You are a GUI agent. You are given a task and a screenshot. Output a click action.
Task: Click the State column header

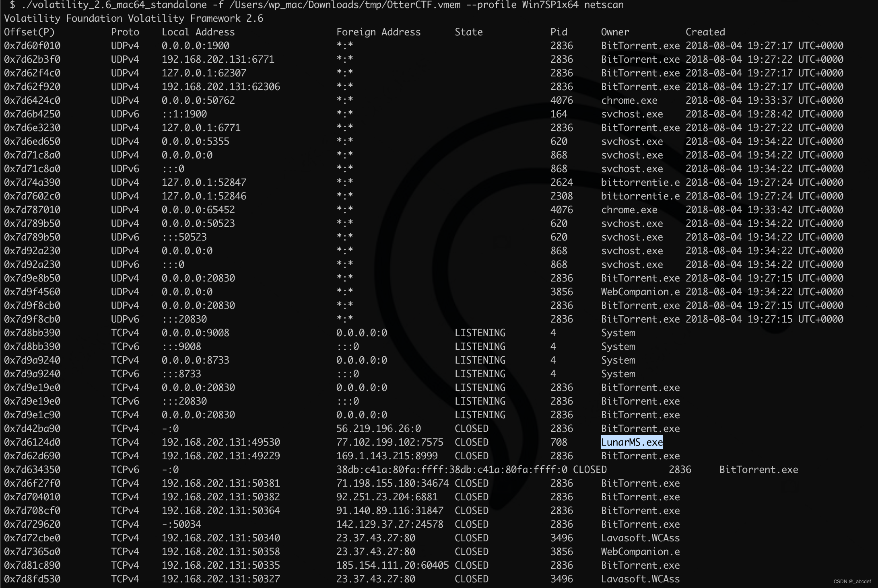(469, 32)
